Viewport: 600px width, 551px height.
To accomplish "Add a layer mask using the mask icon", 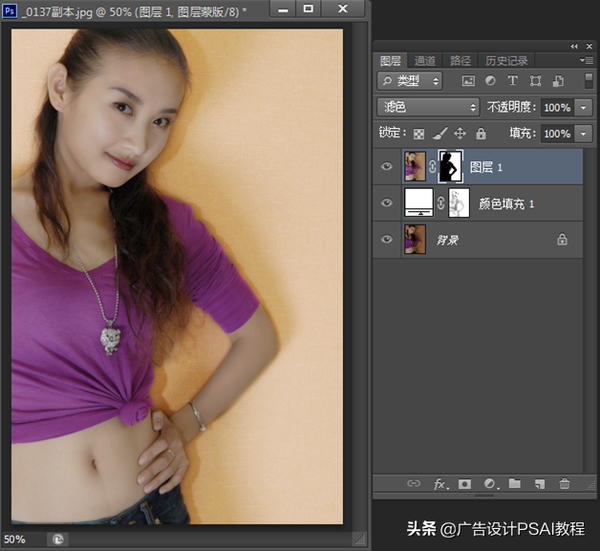I will point(464,484).
